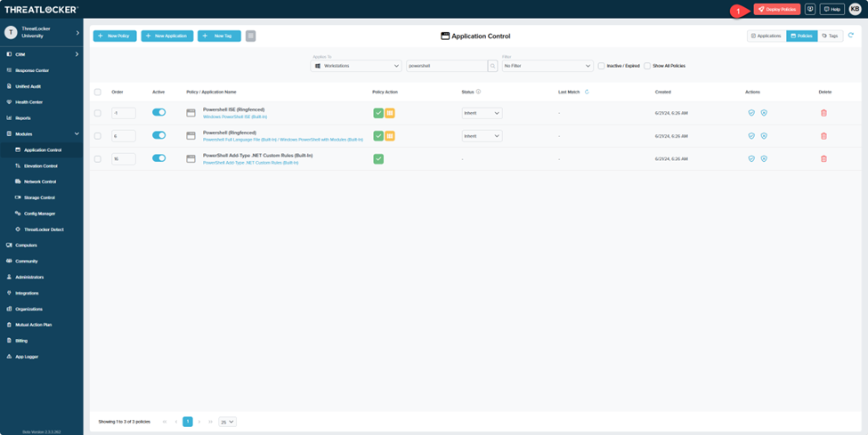Click the powershell search field

tap(447, 66)
